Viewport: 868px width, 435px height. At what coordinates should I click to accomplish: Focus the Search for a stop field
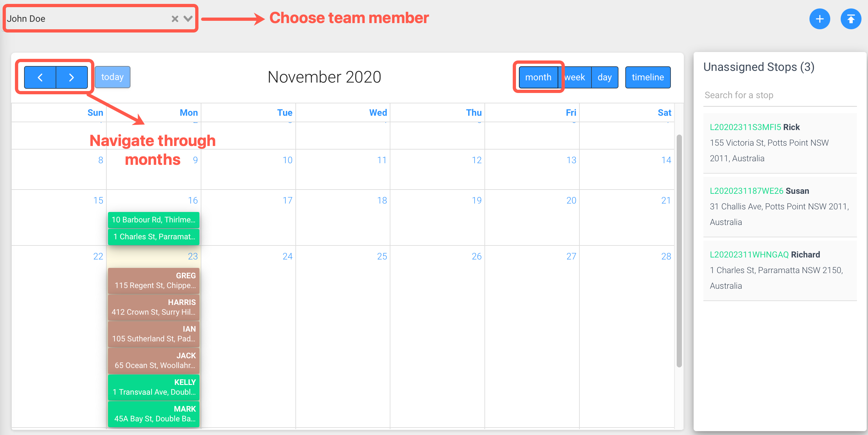pyautogui.click(x=780, y=95)
